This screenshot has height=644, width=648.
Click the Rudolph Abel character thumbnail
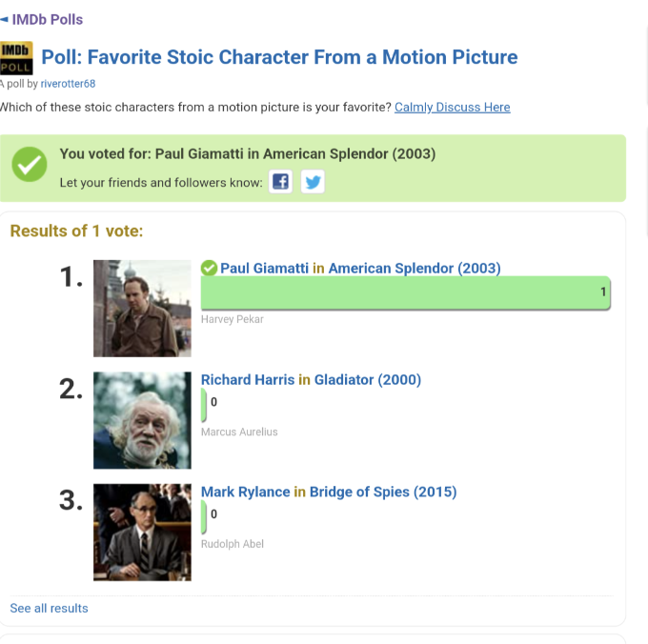(x=142, y=533)
